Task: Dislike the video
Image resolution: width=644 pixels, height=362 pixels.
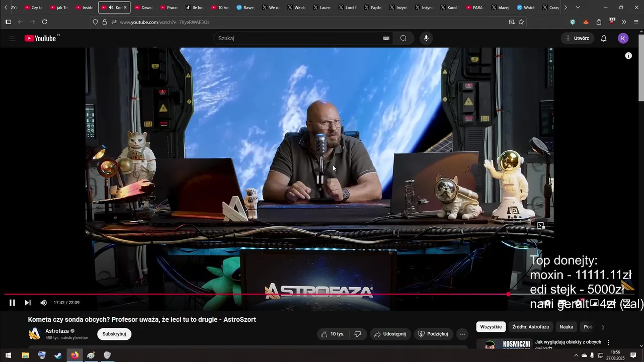Action: click(358, 334)
